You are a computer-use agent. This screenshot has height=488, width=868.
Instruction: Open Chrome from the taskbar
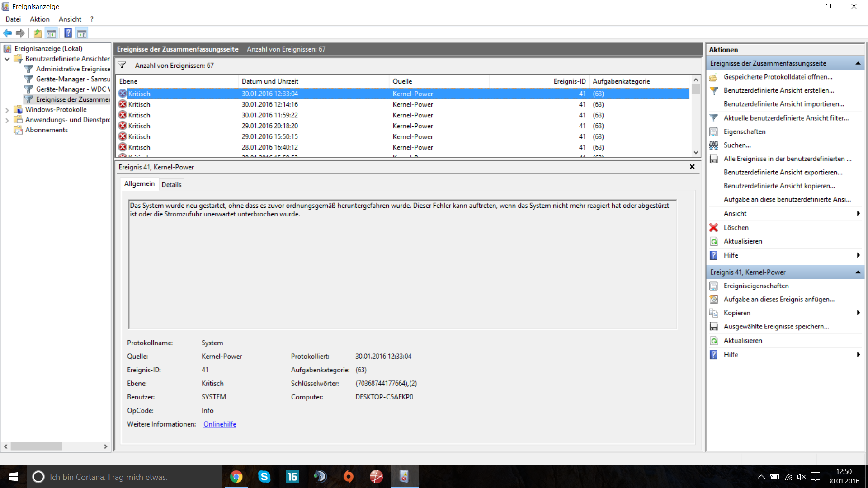(236, 477)
